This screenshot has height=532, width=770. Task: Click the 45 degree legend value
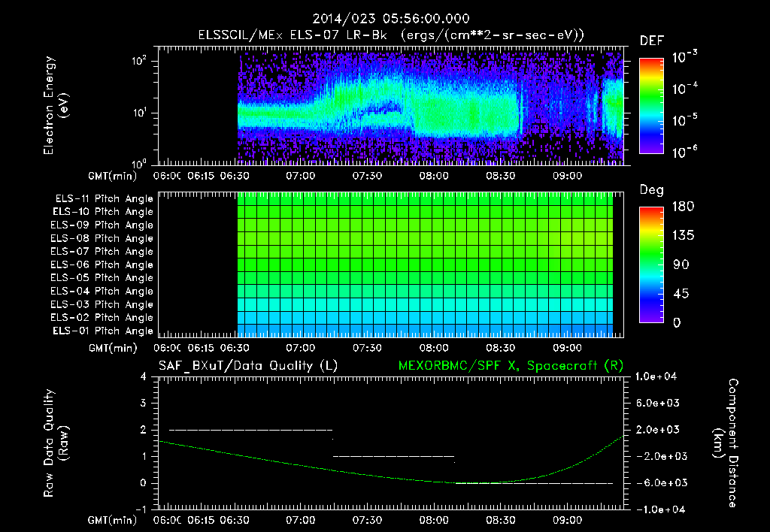tap(681, 294)
